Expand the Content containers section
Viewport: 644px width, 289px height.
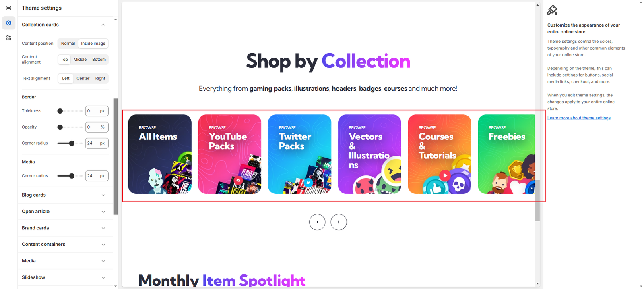tap(64, 245)
